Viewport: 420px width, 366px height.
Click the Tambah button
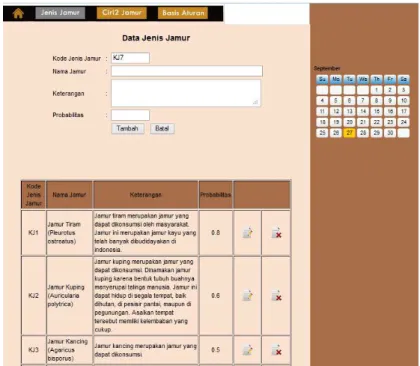click(x=128, y=128)
